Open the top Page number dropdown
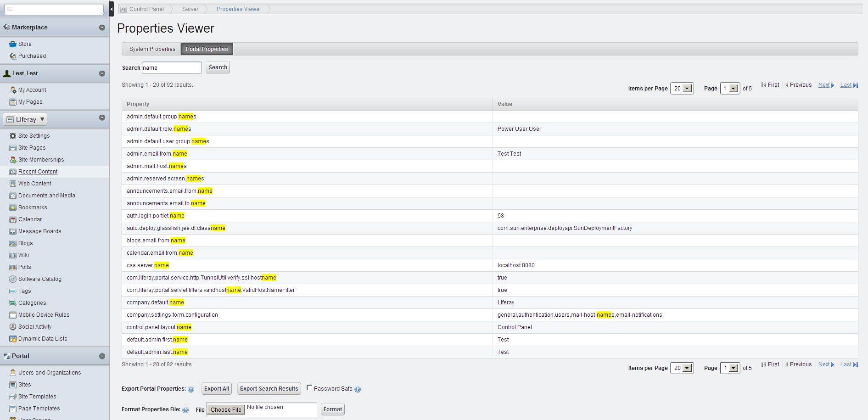The height and width of the screenshot is (420, 868). (730, 89)
